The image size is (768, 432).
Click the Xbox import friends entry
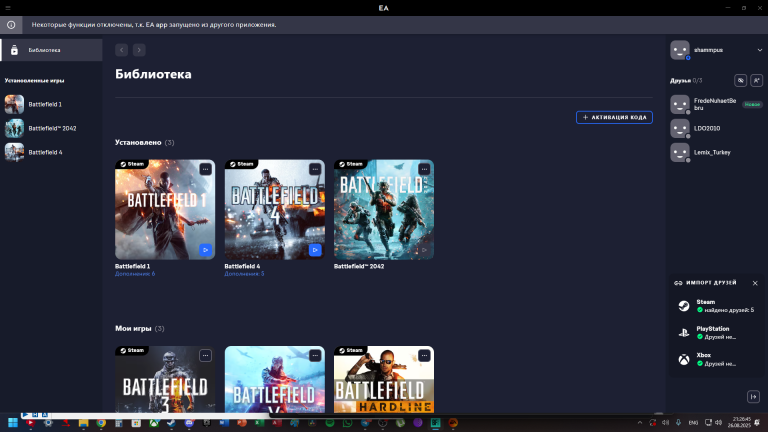coord(717,360)
